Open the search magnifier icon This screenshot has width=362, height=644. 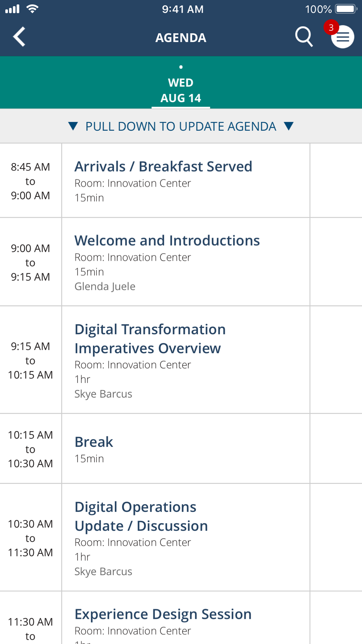(304, 37)
